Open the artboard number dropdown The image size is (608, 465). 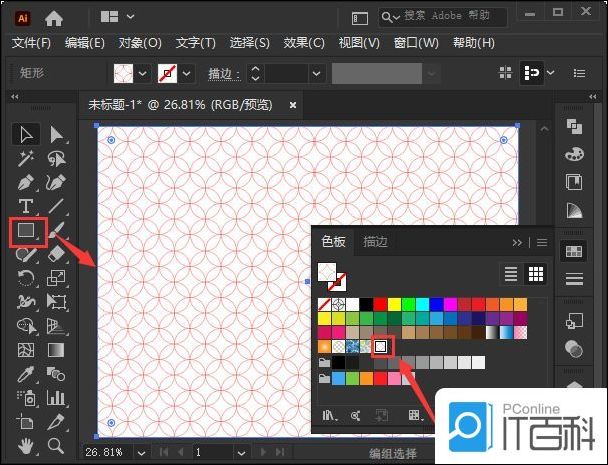(x=241, y=453)
